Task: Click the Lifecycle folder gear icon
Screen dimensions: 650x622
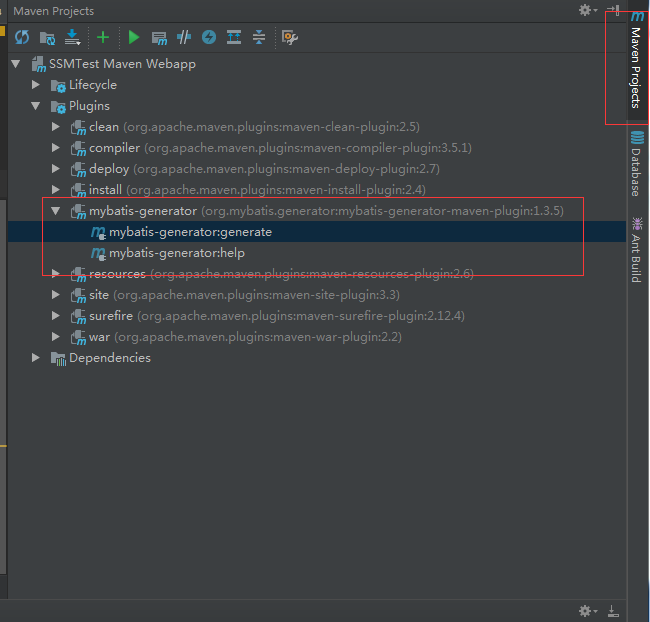Action: (58, 86)
